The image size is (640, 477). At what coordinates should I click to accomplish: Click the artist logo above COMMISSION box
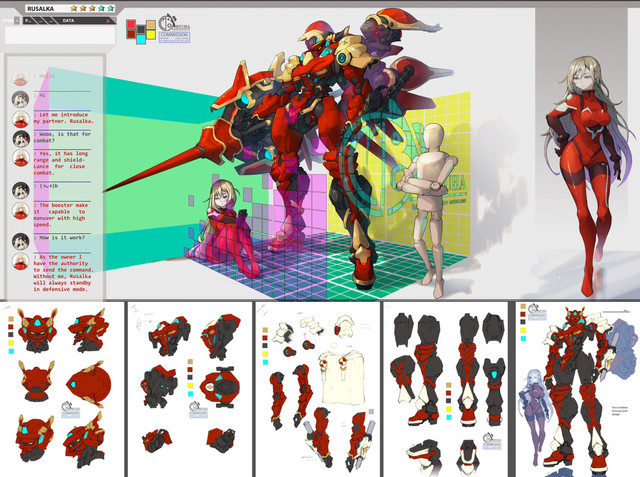(x=174, y=22)
